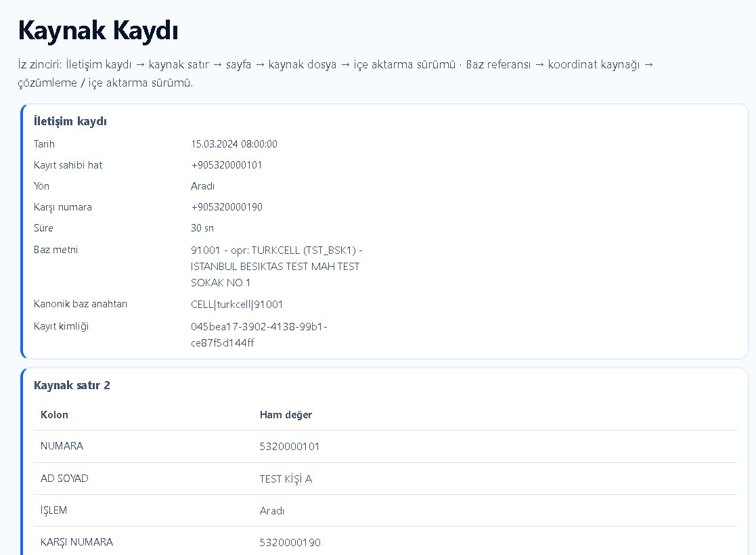Select 'Aradı' in the İŞLEM row

click(x=272, y=510)
